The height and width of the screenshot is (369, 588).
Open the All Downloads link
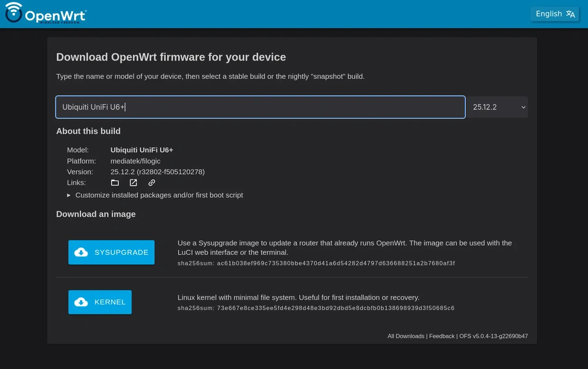coord(406,337)
